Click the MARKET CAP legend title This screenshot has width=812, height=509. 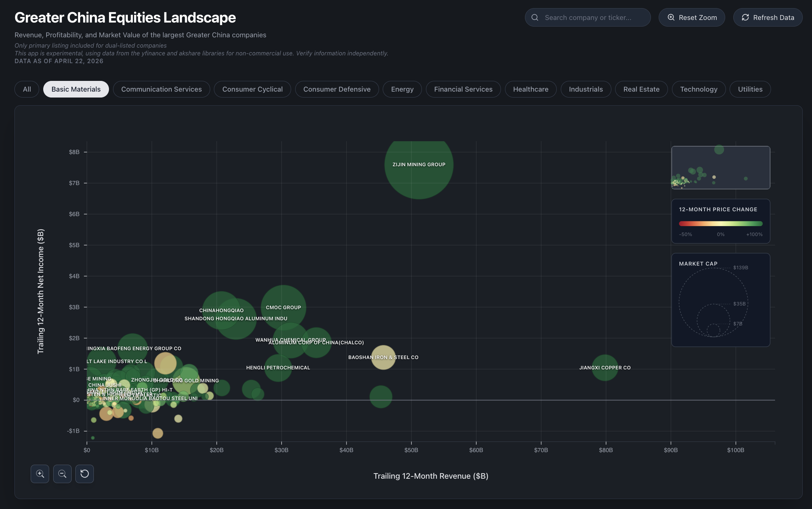pyautogui.click(x=698, y=263)
